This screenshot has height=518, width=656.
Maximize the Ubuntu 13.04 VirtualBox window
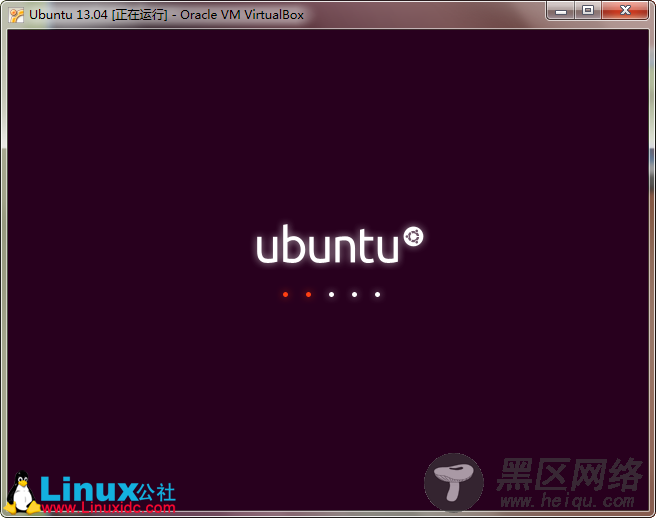click(x=588, y=11)
